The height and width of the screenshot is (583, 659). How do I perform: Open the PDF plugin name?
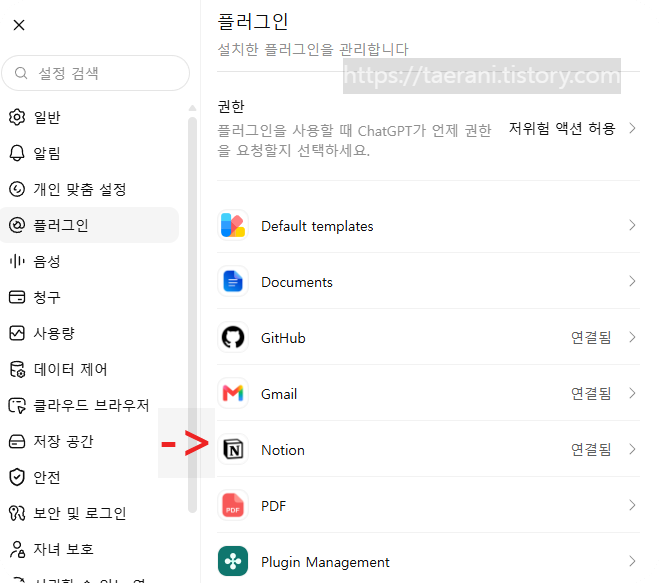point(274,506)
